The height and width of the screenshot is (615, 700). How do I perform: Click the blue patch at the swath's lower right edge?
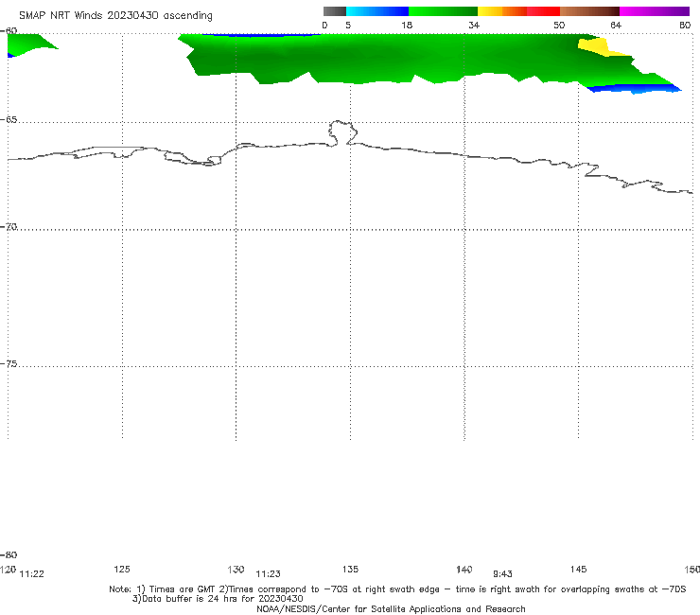pyautogui.click(x=634, y=88)
